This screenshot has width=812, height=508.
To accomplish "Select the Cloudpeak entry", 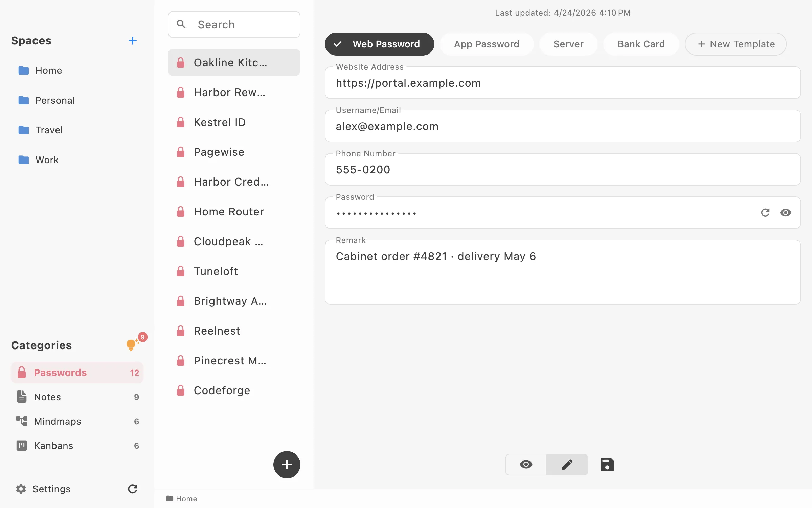I will pos(234,241).
